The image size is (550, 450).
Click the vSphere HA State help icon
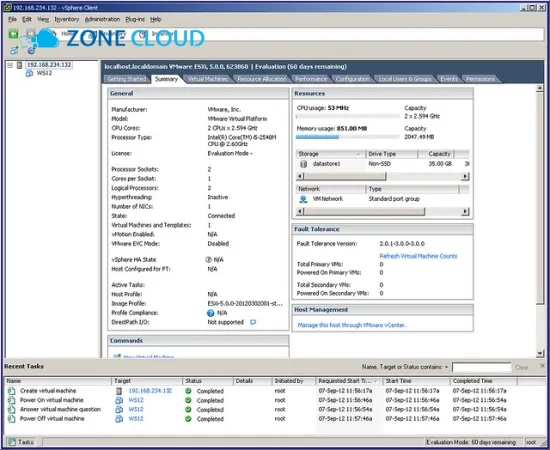[x=208, y=260]
